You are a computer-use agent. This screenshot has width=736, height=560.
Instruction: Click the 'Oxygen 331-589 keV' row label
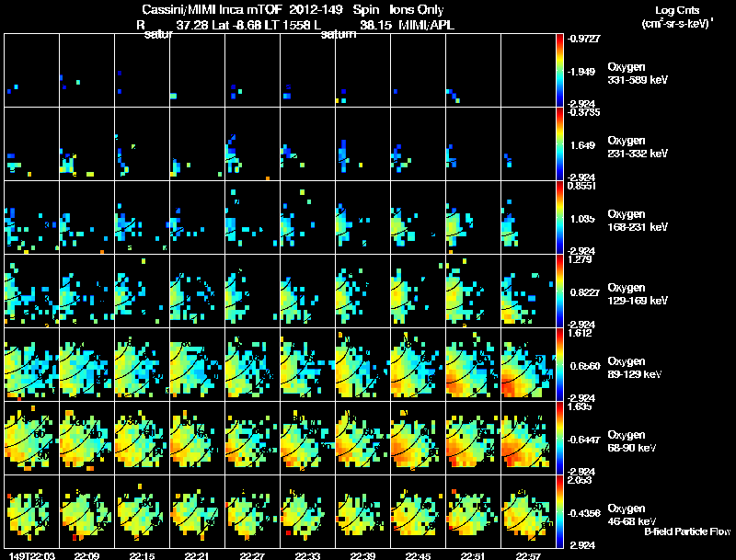pyautogui.click(x=638, y=74)
